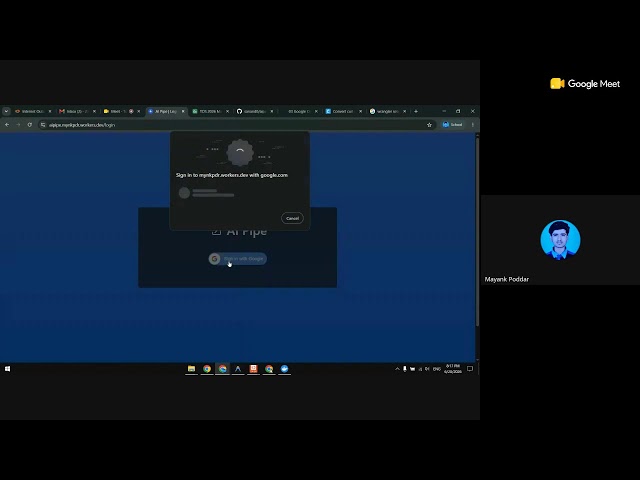
Task: Open File Explorer from the taskbar
Action: [x=191, y=369]
